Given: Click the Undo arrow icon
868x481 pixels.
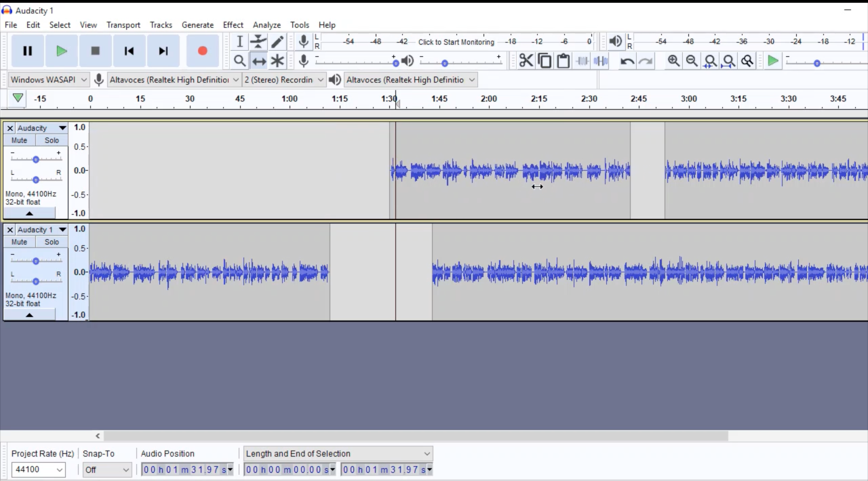Looking at the screenshot, I should [x=627, y=61].
